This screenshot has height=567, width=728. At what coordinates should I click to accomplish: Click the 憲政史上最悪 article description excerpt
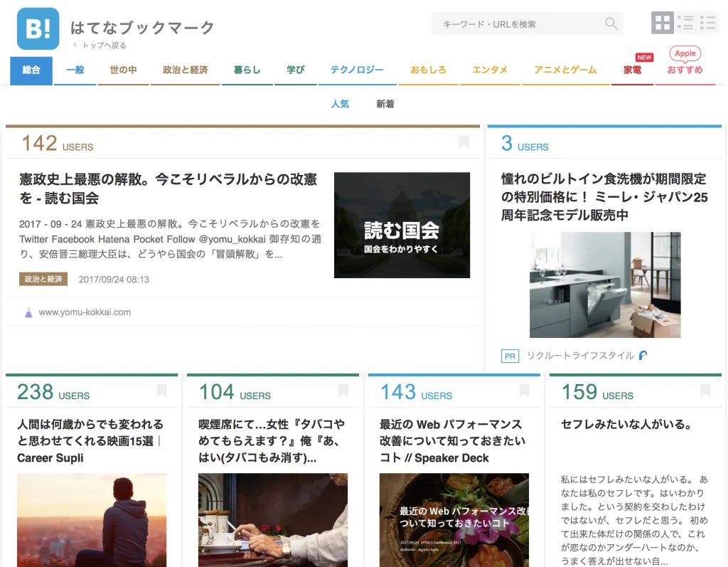170,239
